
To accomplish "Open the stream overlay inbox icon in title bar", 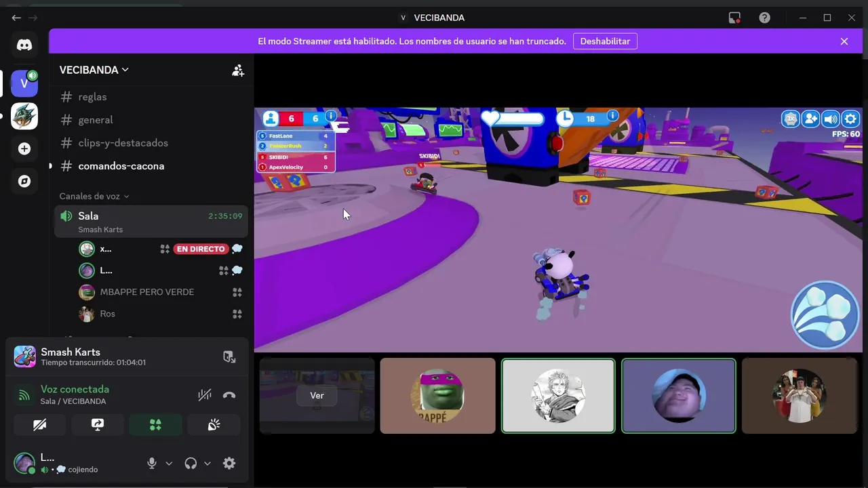I will [x=734, y=18].
